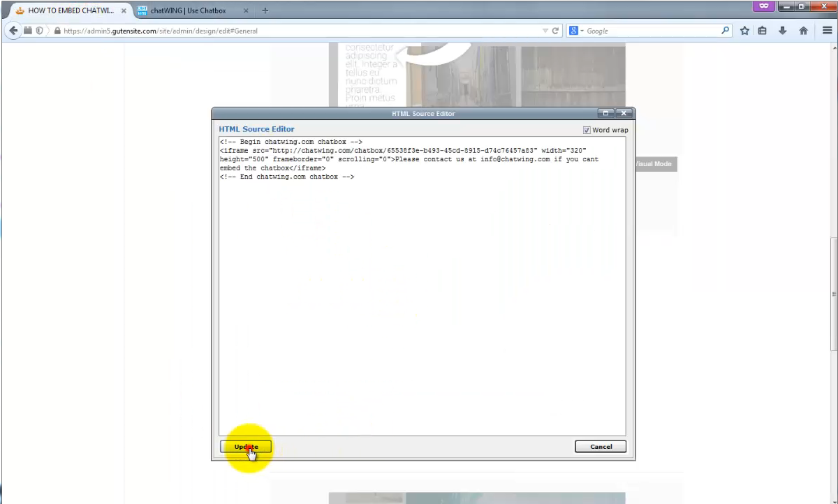838x504 pixels.
Task: Click the Update button in the editor
Action: [246, 447]
